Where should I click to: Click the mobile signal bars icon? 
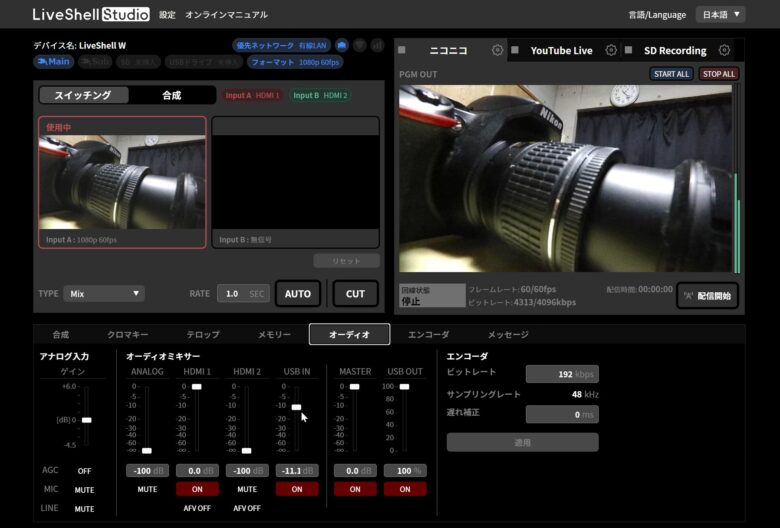pyautogui.click(x=378, y=46)
